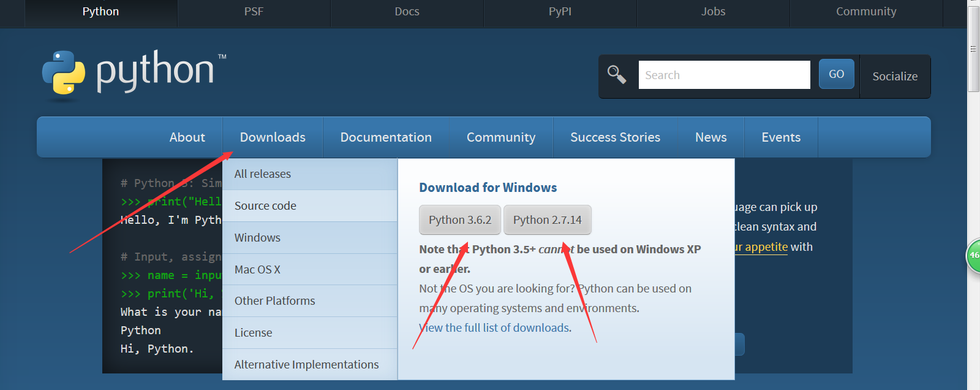Select Source code in Downloads submenu
Image resolution: width=980 pixels, height=390 pixels.
(310, 206)
